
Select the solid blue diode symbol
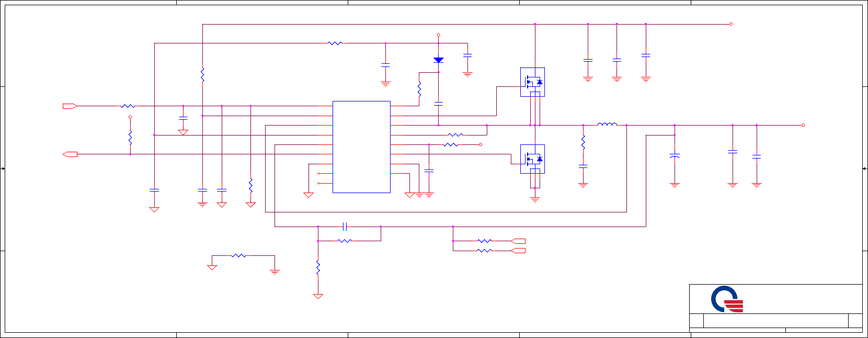click(438, 60)
